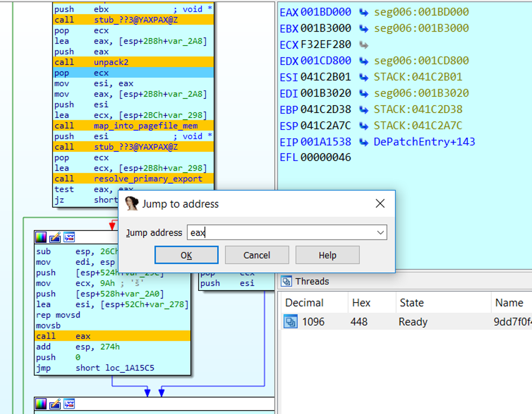
Task: Follow the EBX register jump arrow
Action: point(364,29)
